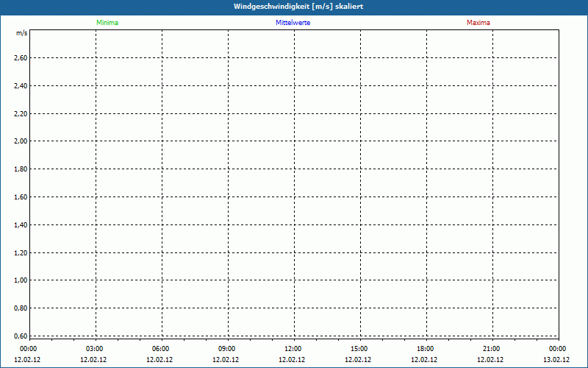
Task: Click the 03:00 time marker on x-axis
Action: pyautogui.click(x=95, y=349)
